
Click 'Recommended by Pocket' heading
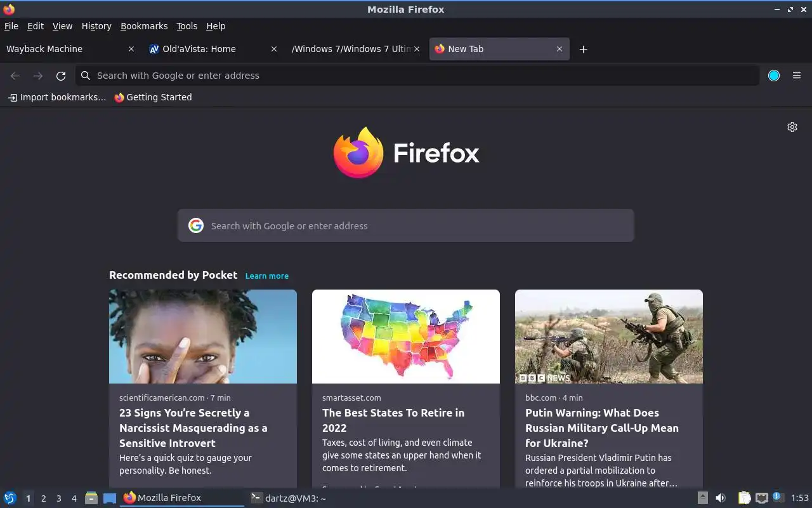(173, 275)
